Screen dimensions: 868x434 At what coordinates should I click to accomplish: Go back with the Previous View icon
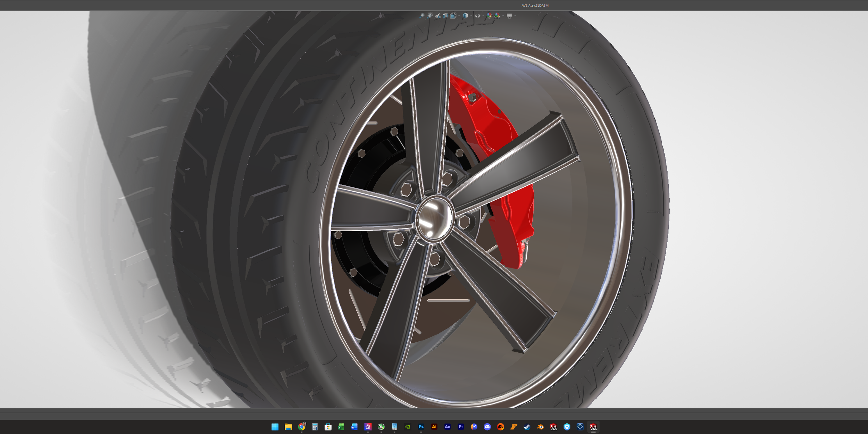[438, 16]
